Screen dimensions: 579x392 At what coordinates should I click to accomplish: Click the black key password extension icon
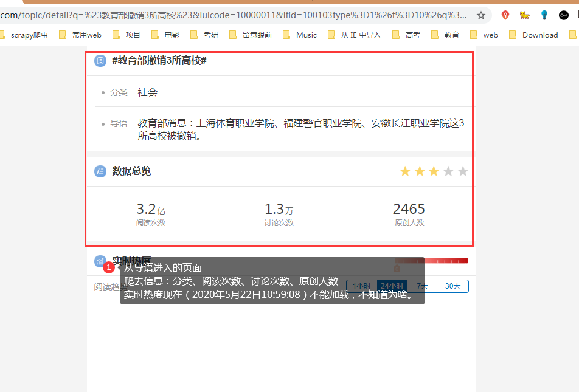point(563,15)
